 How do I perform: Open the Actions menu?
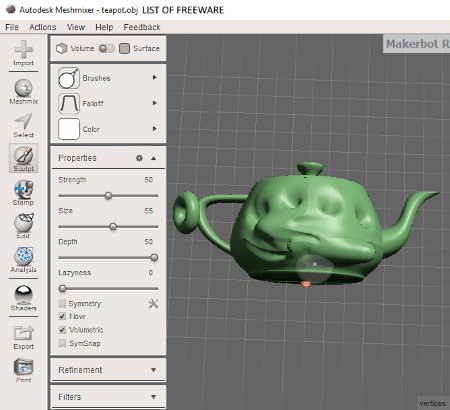[x=43, y=27]
